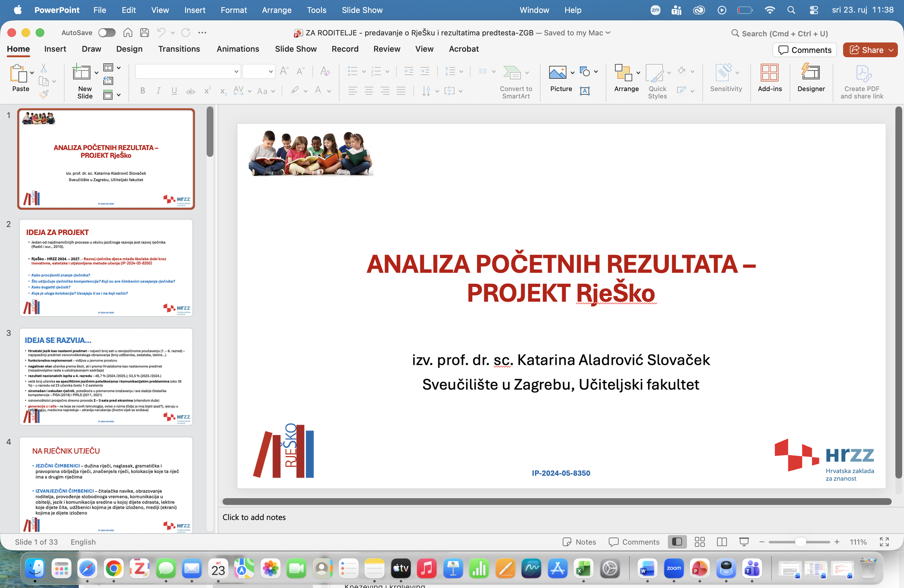Click the Text Box icon
The image size is (904, 588).
pos(585,91)
